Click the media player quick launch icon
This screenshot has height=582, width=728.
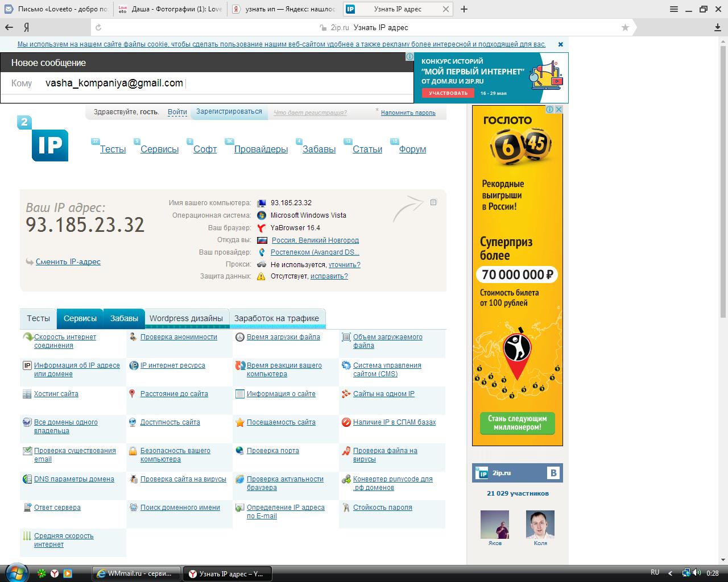[67, 573]
